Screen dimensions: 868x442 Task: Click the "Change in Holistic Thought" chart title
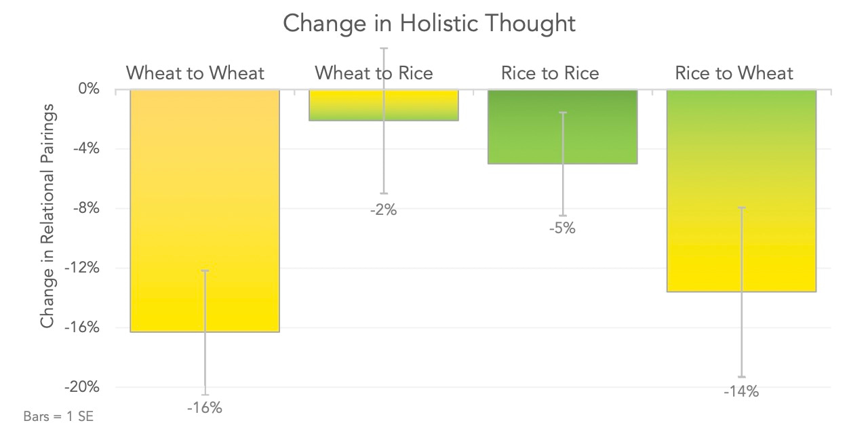(x=429, y=23)
